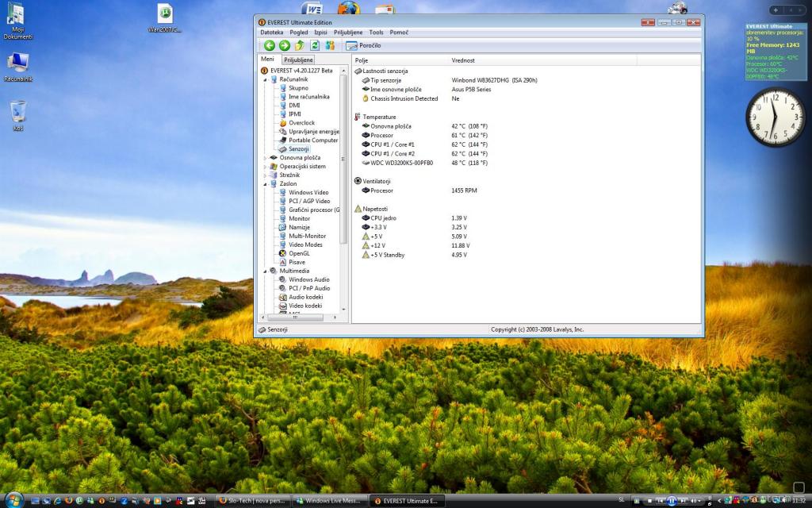
Task: Select Video Modes in the tree
Action: pyautogui.click(x=301, y=245)
